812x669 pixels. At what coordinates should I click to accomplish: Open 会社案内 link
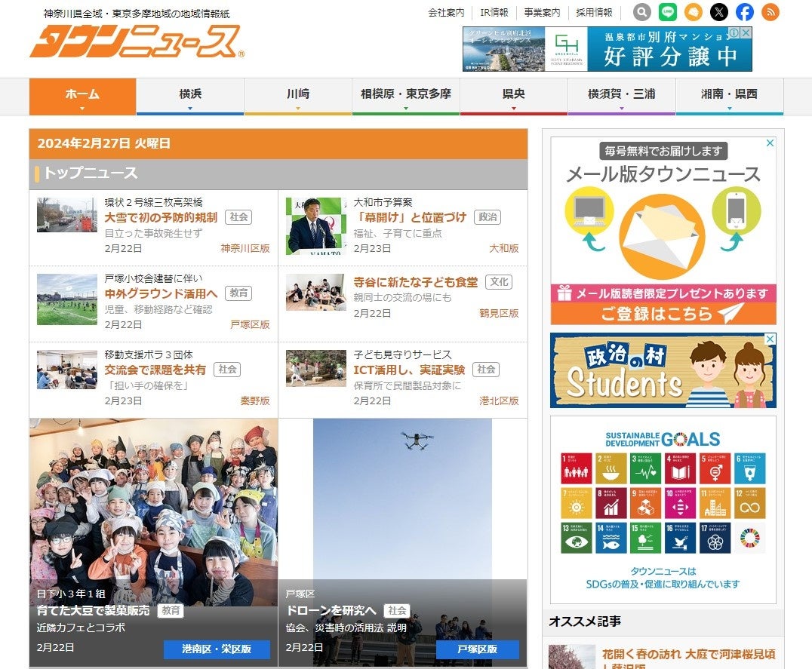pyautogui.click(x=446, y=12)
